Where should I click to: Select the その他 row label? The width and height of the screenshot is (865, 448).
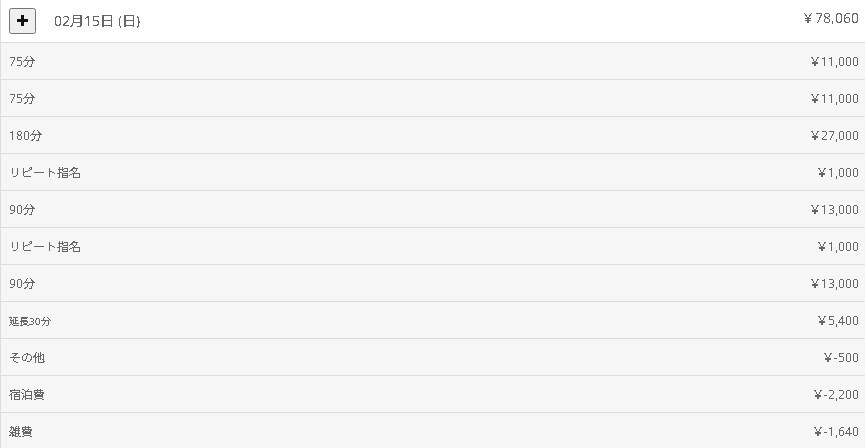[27, 358]
